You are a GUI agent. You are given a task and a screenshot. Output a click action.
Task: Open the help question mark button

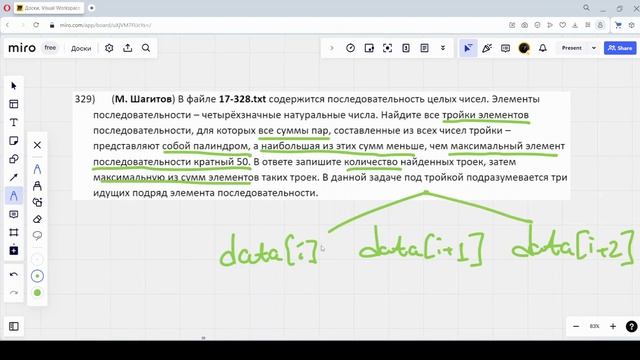pyautogui.click(x=631, y=327)
